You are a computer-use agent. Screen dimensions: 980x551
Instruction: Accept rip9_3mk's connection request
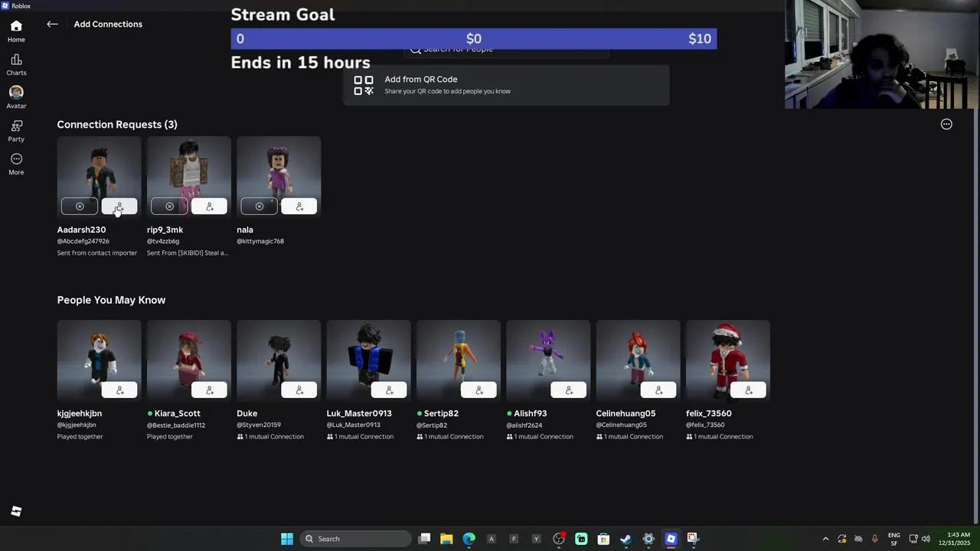209,207
